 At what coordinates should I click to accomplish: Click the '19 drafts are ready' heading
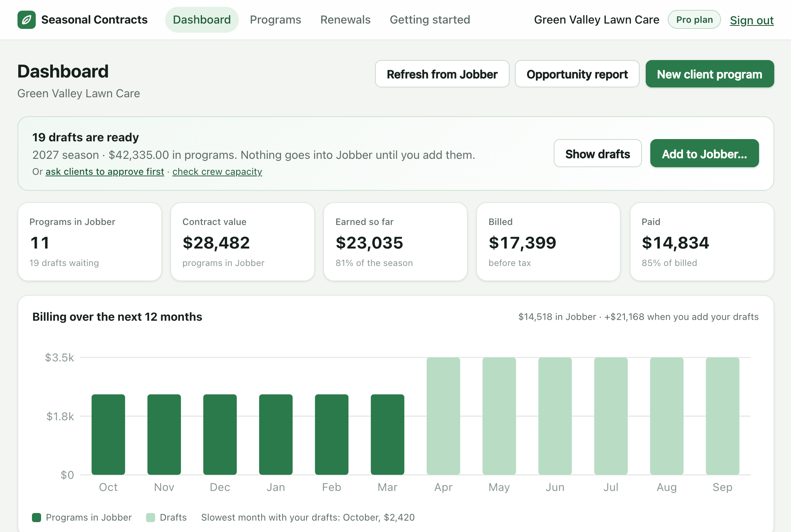pyautogui.click(x=86, y=137)
